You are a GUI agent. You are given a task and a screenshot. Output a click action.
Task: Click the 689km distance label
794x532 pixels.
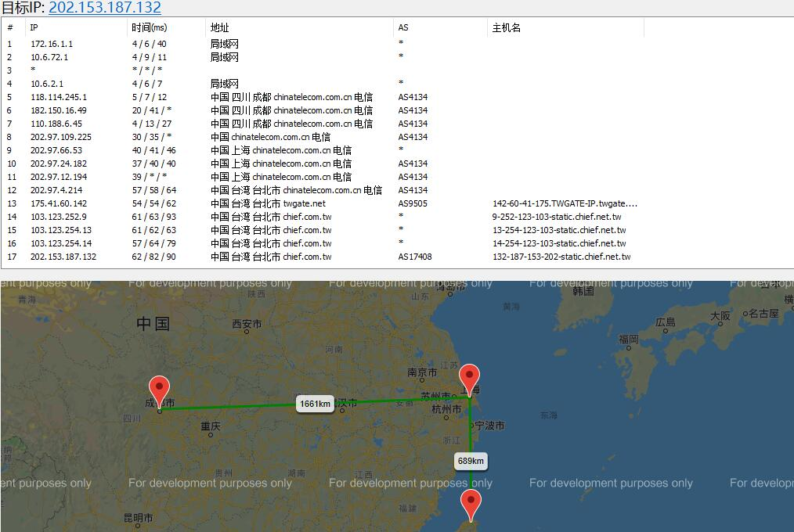471,461
